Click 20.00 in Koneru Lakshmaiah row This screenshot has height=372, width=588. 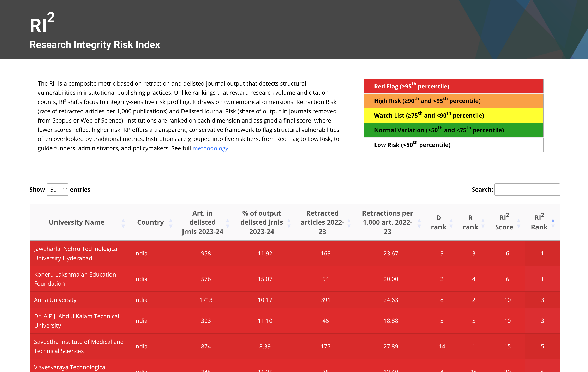(391, 279)
